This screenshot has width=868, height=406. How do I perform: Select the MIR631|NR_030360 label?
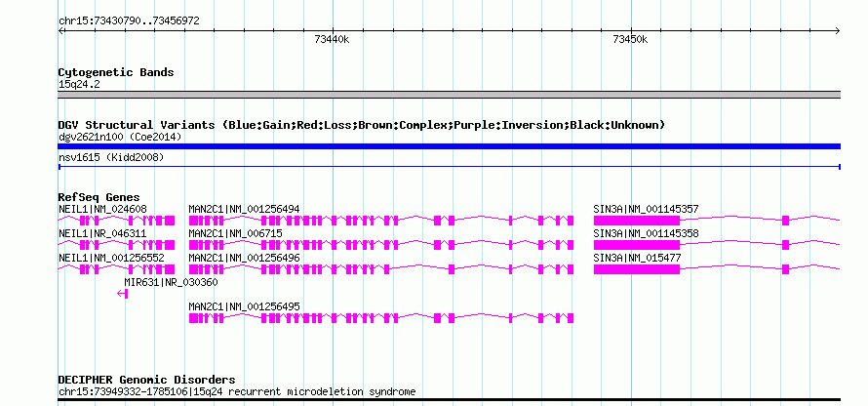pos(171,282)
